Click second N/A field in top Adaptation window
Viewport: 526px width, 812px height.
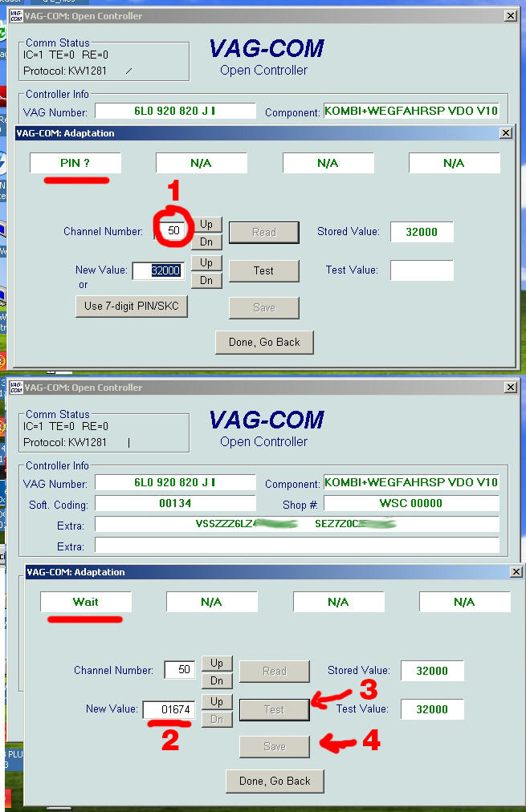328,163
